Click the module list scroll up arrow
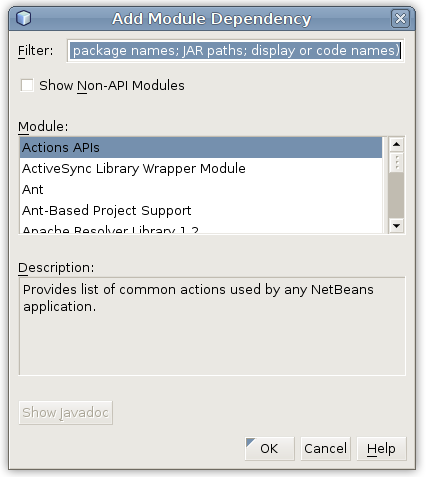Screen dimensions: 426x477 [x=396, y=144]
